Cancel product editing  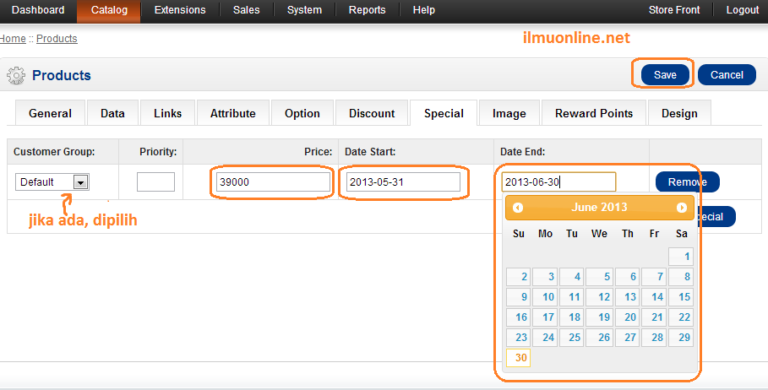(x=727, y=75)
